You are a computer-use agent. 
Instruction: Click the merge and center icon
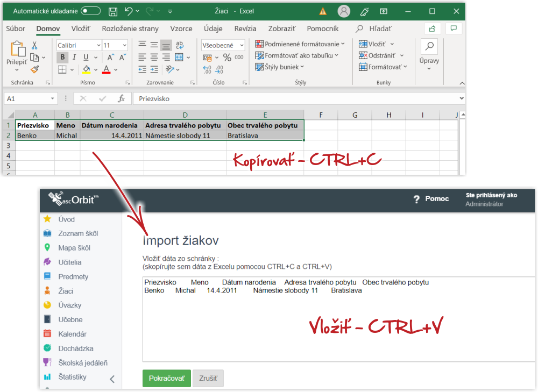click(x=179, y=58)
